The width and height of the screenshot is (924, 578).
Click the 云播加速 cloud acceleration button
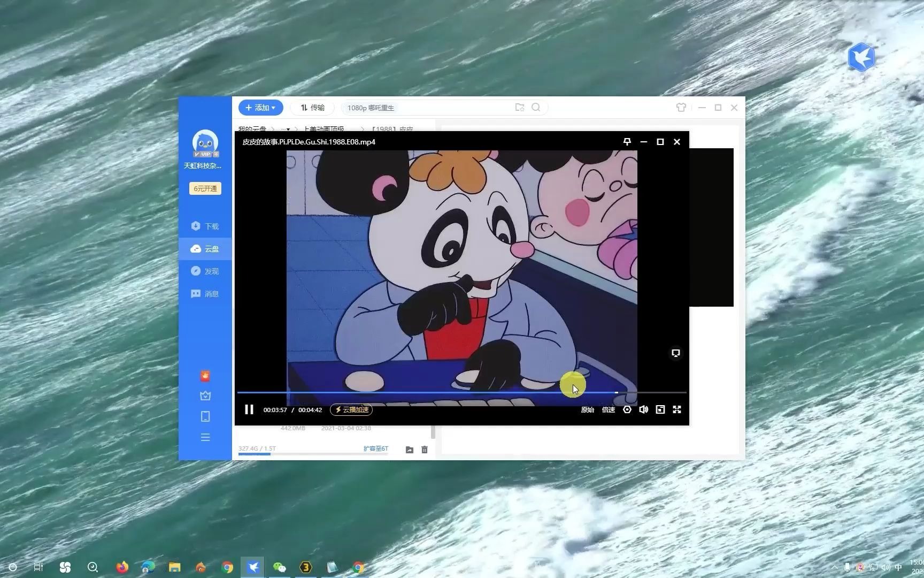tap(351, 410)
